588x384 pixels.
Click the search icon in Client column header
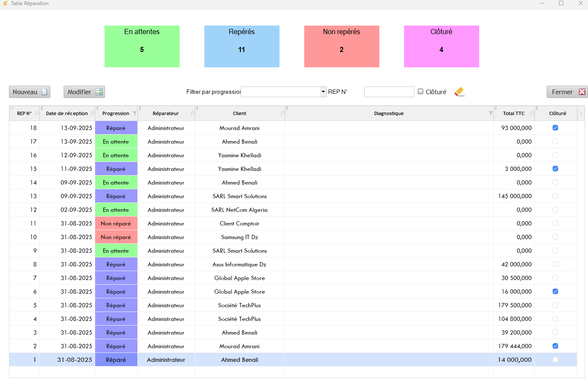click(x=282, y=113)
